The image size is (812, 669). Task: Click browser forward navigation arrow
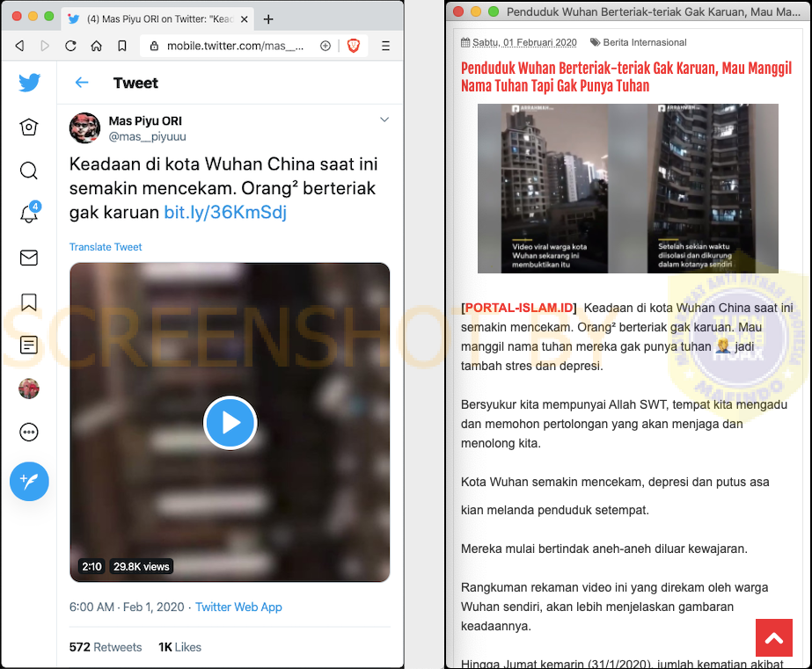point(45,46)
